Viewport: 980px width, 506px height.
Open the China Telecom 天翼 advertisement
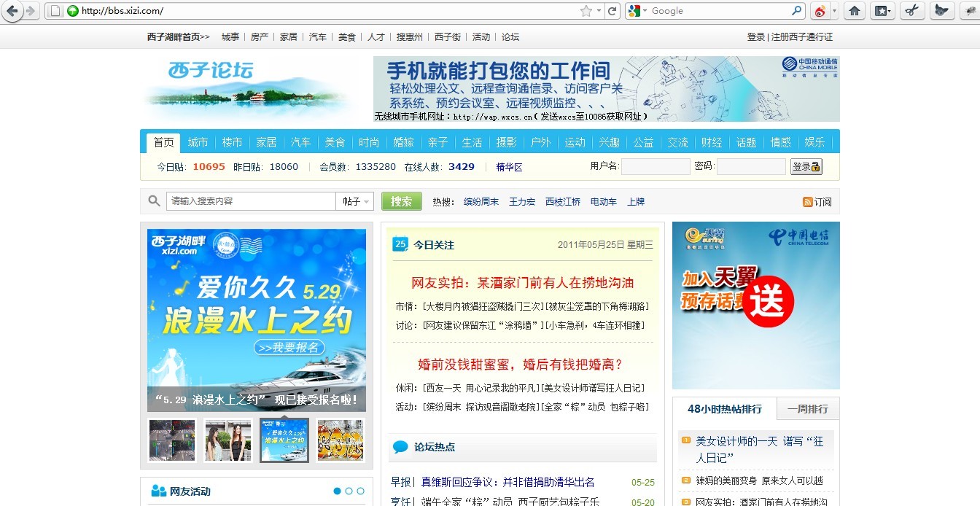756,305
